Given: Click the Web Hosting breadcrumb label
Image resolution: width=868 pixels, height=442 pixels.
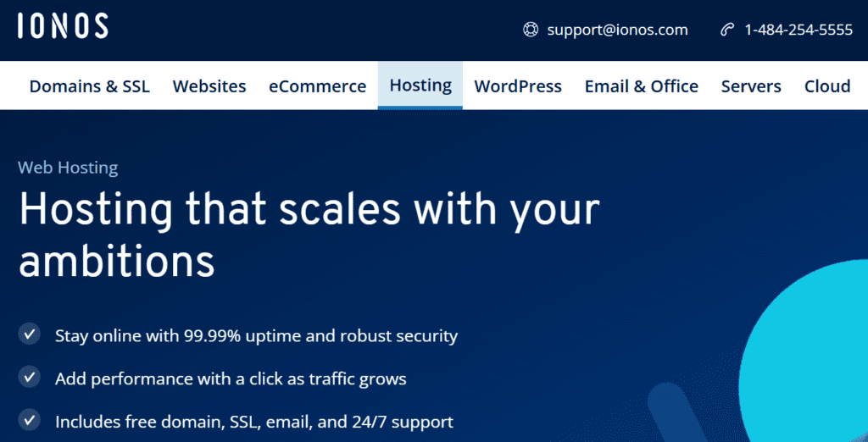Looking at the screenshot, I should click(x=68, y=168).
